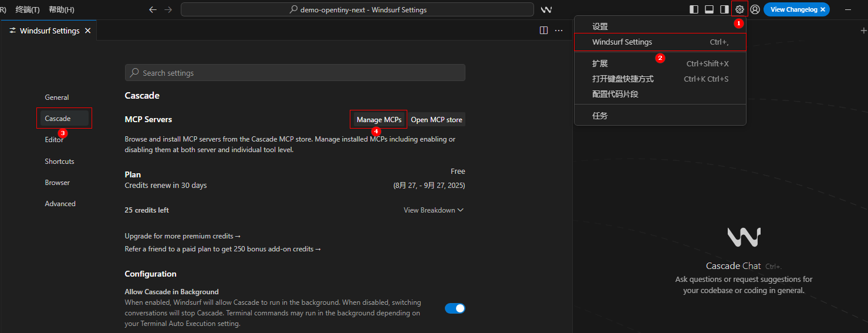Viewport: 868px width, 333px height.
Task: Click the Windsurf logo icon in title bar
Action: coord(546,9)
